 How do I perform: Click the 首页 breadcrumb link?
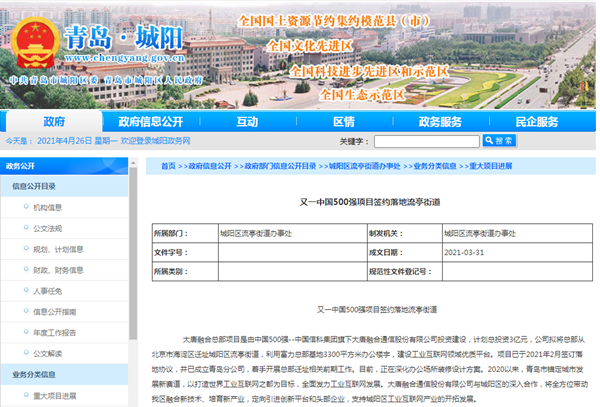coord(167,166)
